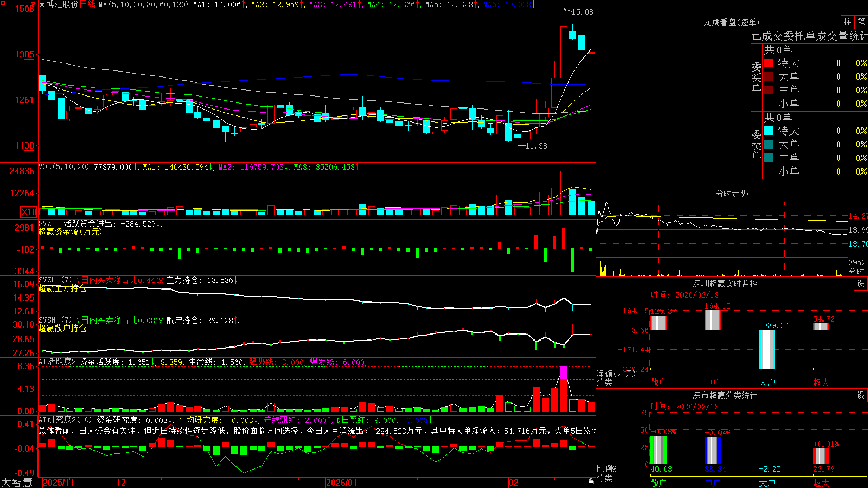This screenshot has width=868, height=488.
Task: Click the 超赢散户持仓 label
Action: pos(62,328)
